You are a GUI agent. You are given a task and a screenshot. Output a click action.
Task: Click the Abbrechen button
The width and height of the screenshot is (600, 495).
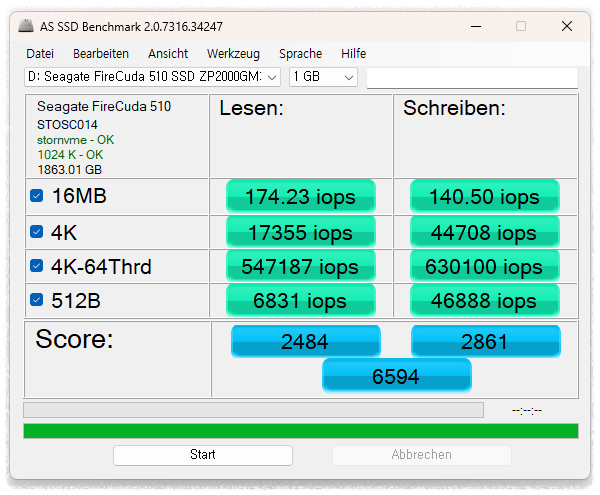(422, 455)
